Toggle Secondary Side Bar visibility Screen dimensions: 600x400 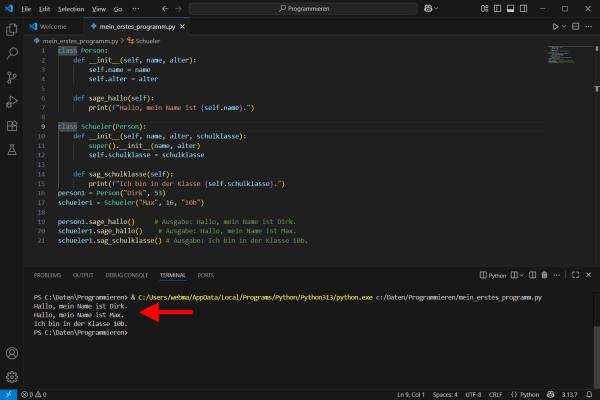523,8
